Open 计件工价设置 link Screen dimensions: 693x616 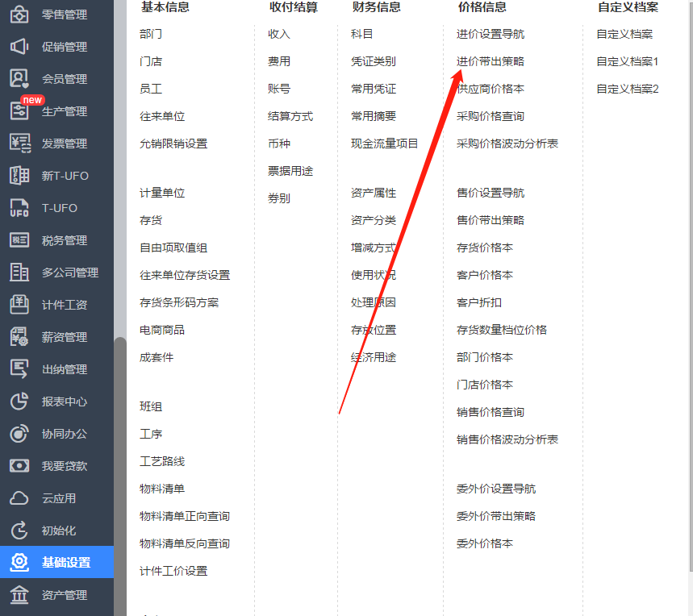(x=173, y=571)
